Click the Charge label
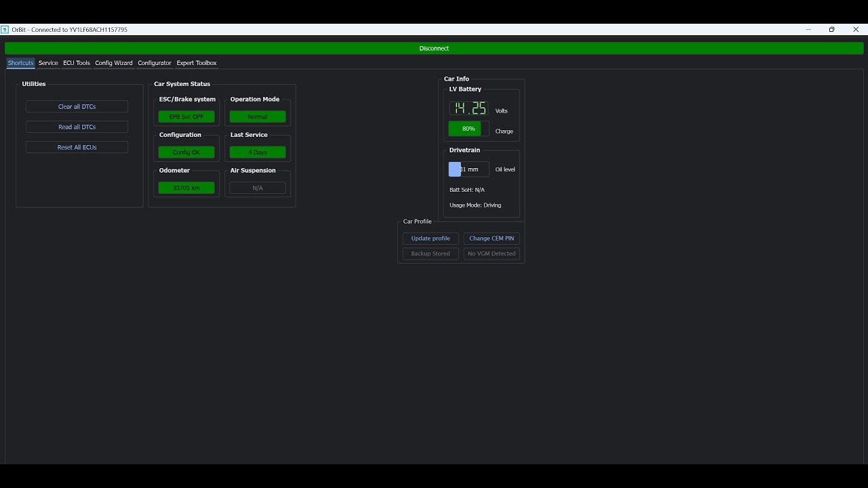Screen dimensions: 868x488 (504, 131)
